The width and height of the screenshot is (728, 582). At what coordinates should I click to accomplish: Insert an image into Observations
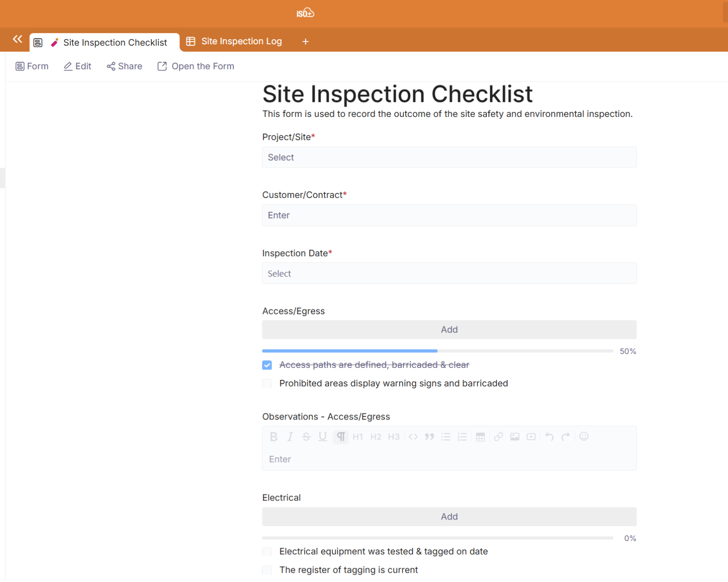(x=515, y=437)
